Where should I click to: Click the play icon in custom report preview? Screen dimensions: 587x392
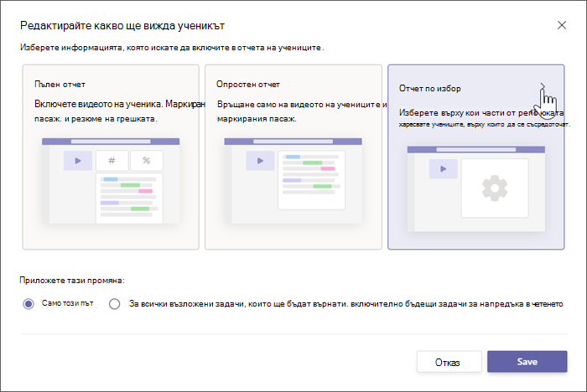click(x=444, y=168)
